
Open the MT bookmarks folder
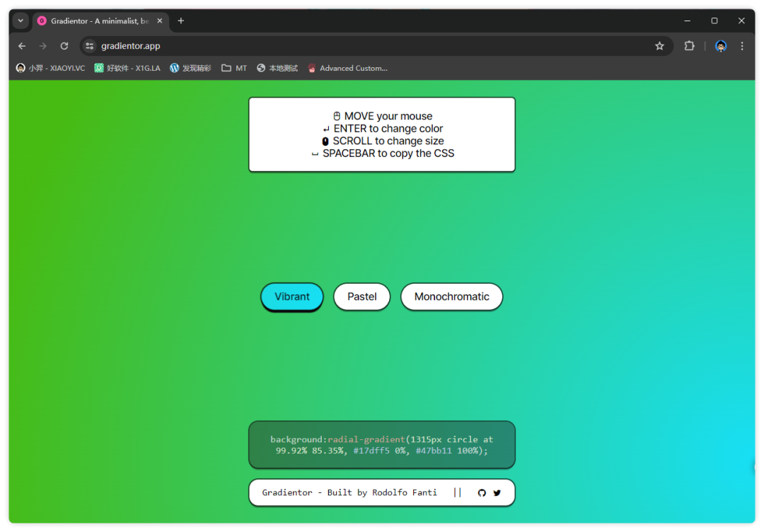pyautogui.click(x=234, y=69)
